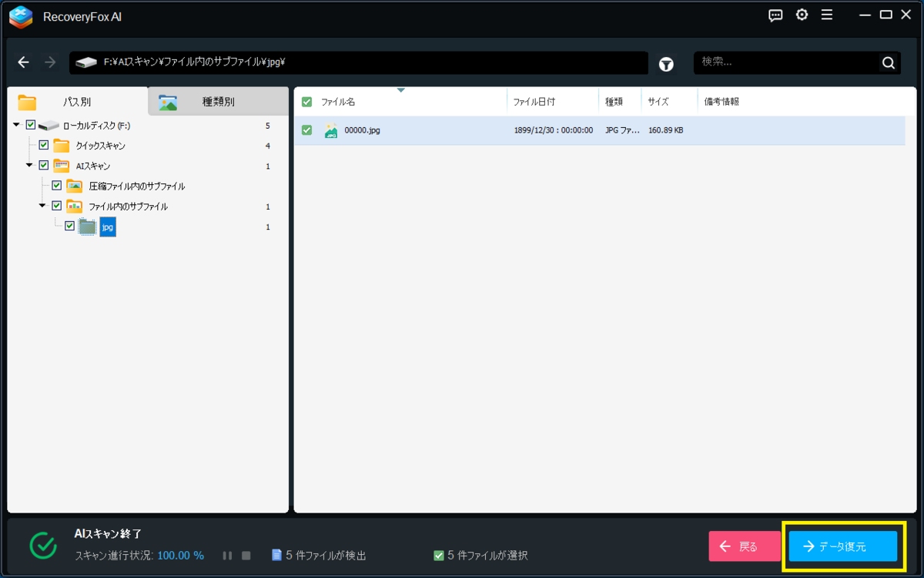Sort by 種類 column header
This screenshot has height=578, width=924.
pos(614,102)
